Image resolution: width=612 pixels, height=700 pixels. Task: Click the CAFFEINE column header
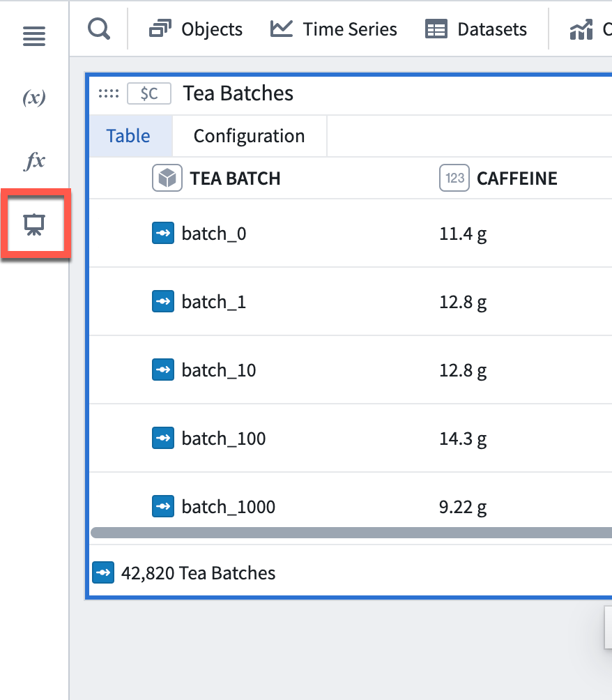click(x=517, y=178)
